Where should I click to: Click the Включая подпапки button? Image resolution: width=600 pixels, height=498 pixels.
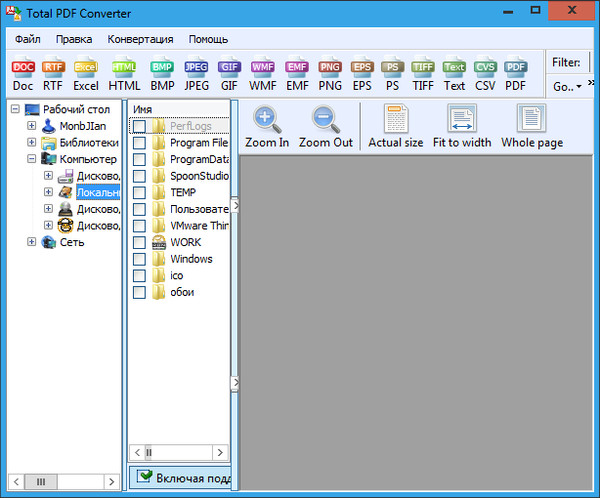pos(182,478)
